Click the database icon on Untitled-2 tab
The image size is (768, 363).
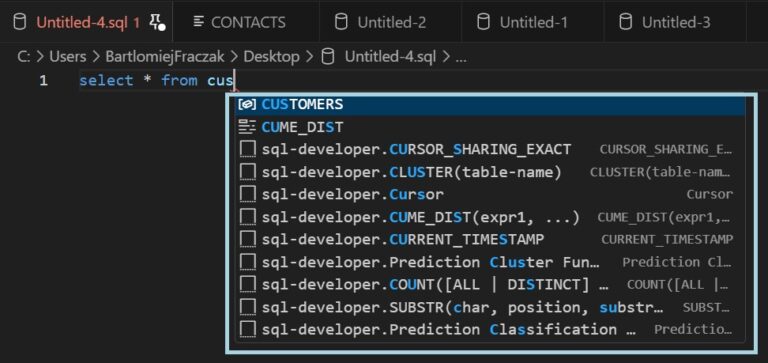click(x=341, y=22)
